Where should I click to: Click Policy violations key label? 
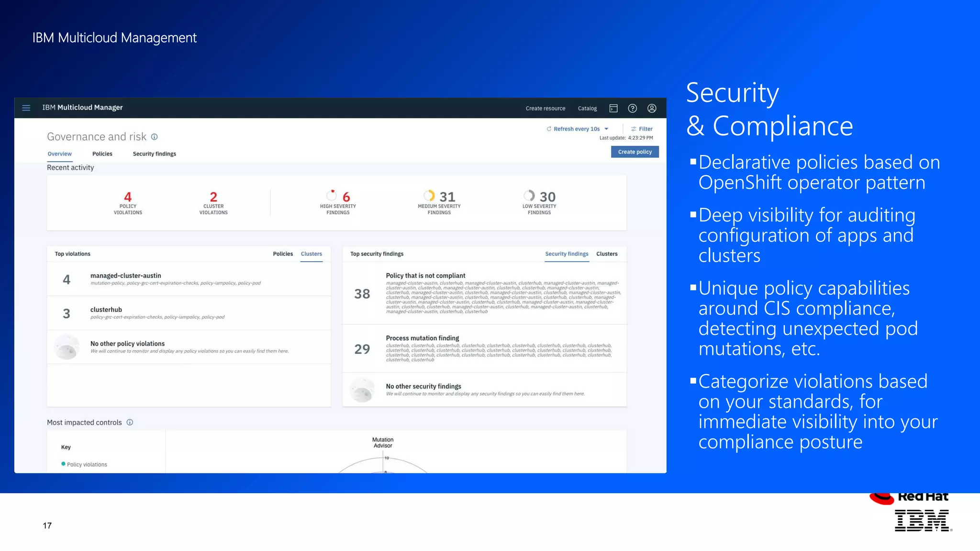pyautogui.click(x=87, y=464)
